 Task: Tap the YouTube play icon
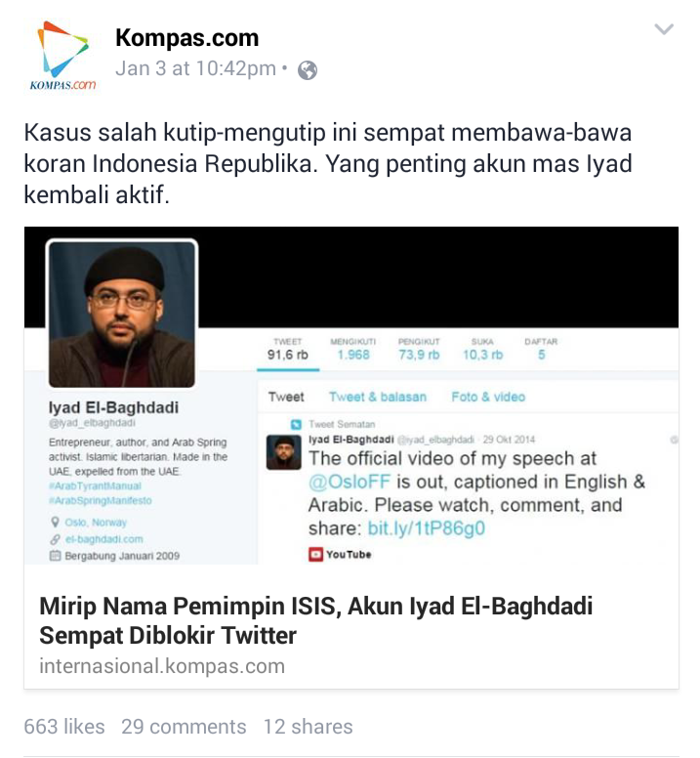315,554
